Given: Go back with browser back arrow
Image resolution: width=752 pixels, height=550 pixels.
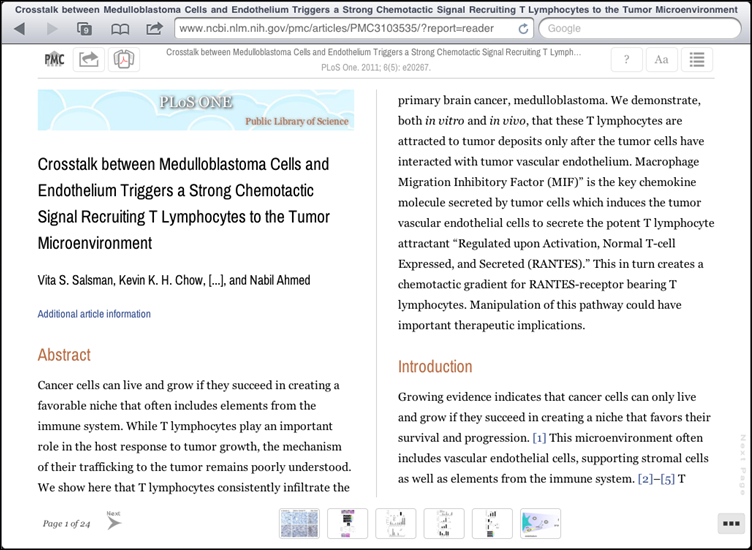Looking at the screenshot, I should tap(20, 29).
